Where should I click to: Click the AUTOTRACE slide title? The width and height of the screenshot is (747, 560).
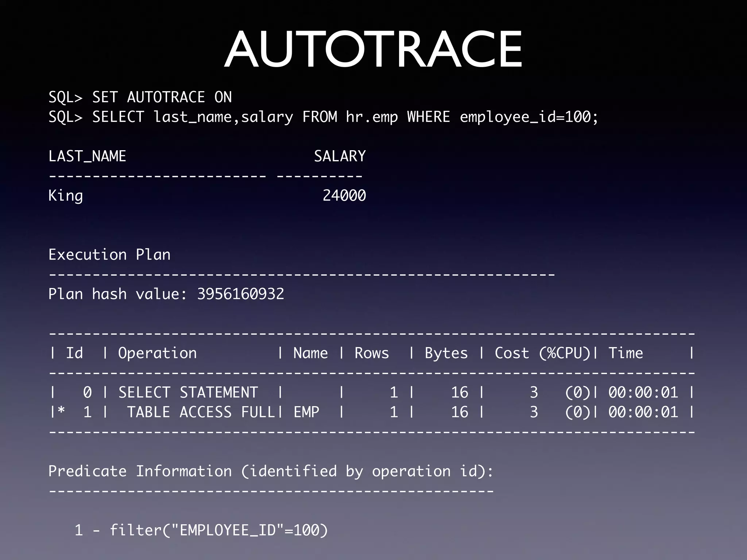[x=373, y=49]
